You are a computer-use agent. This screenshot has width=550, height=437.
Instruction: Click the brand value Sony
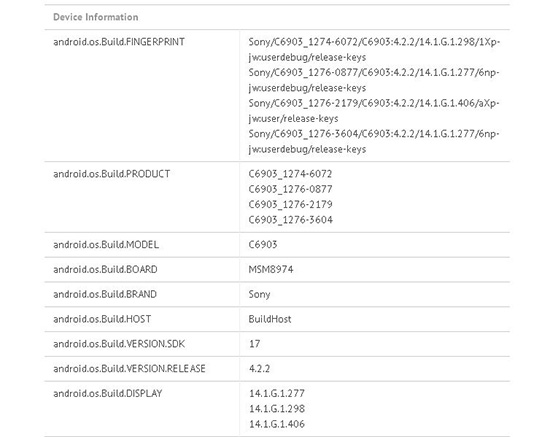click(x=259, y=294)
